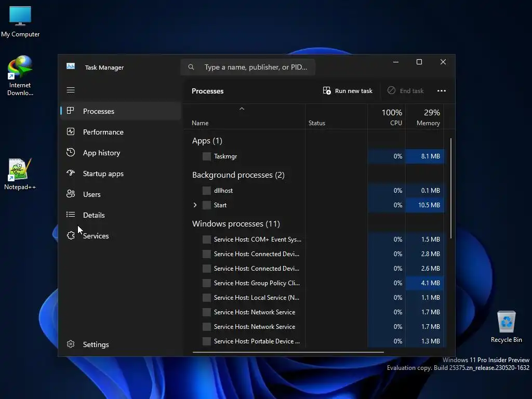Click the Services puzzle icon

coord(71,235)
